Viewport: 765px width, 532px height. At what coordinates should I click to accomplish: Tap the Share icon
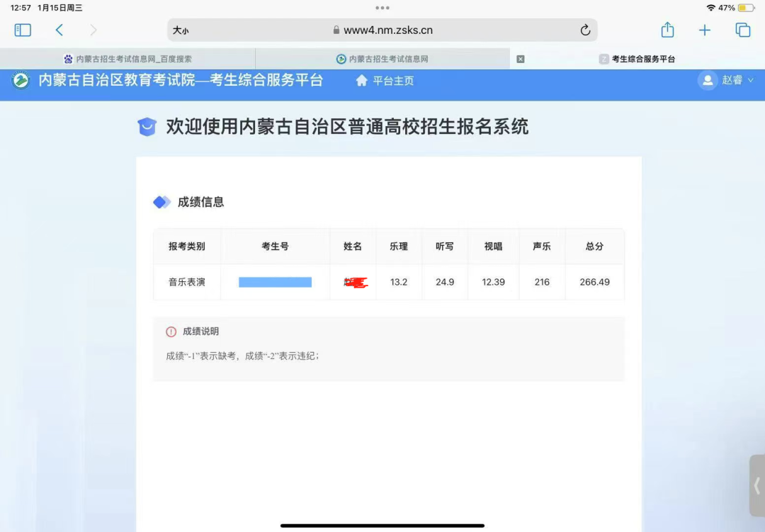tap(667, 30)
